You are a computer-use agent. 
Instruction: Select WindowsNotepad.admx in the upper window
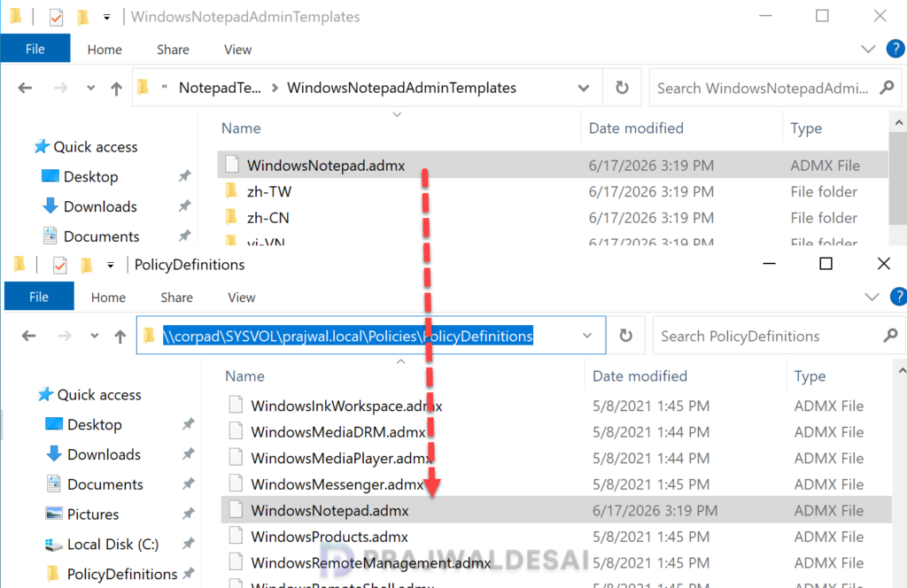pyautogui.click(x=553, y=166)
